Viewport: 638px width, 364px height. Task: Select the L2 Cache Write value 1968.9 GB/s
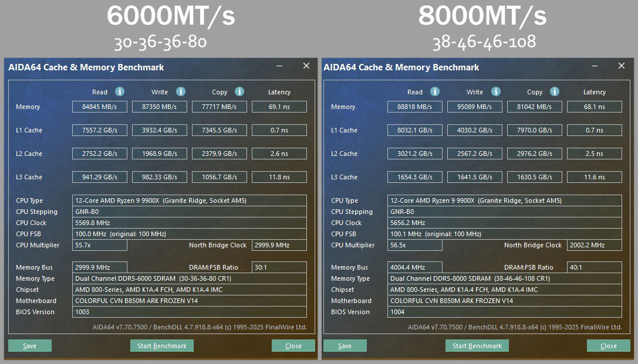point(160,154)
